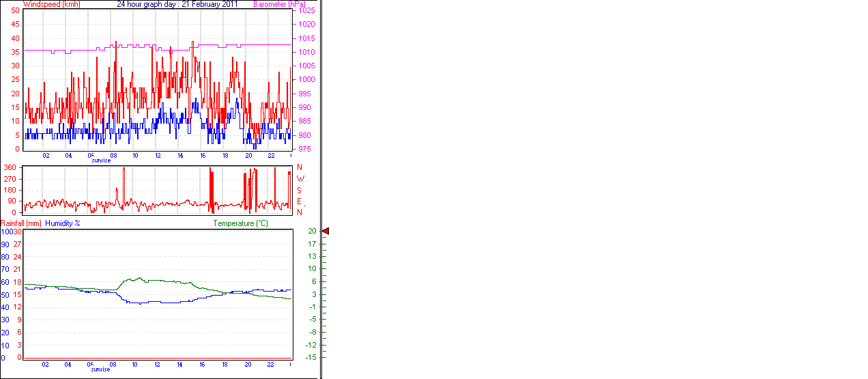Select hour 22 tick under the humidity graph
Viewport: 868px width, 379px height.
coord(270,365)
